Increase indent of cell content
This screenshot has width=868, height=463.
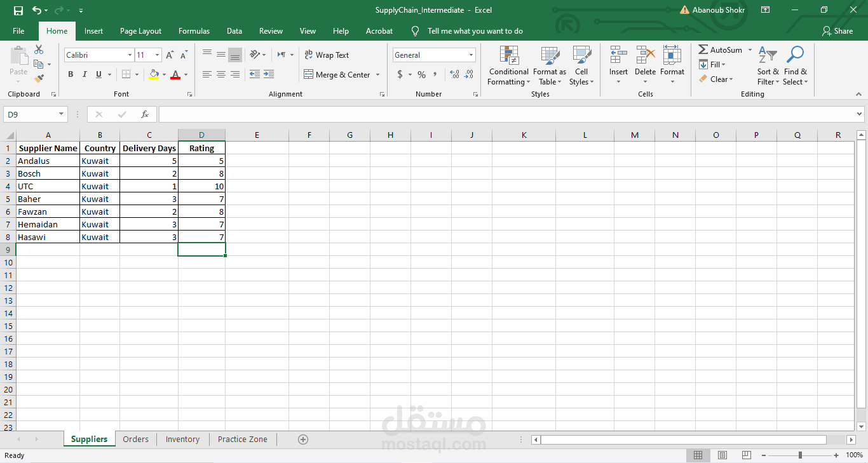[269, 74]
